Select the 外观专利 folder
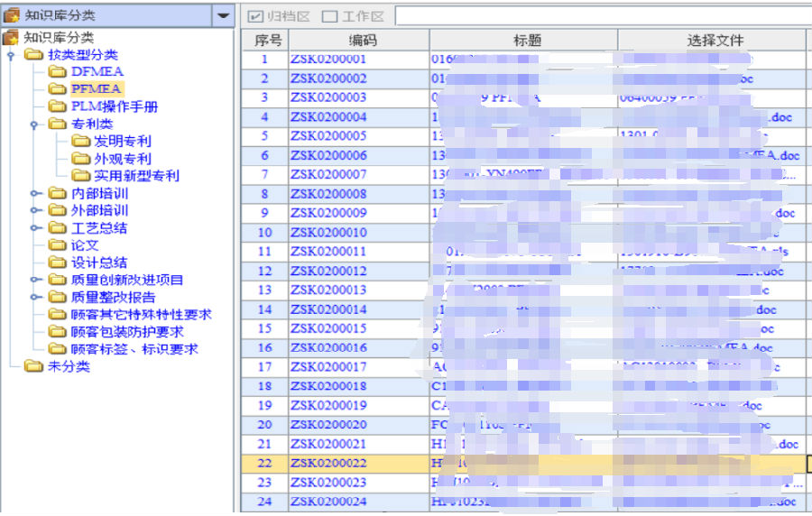This screenshot has width=812, height=516. 122,159
